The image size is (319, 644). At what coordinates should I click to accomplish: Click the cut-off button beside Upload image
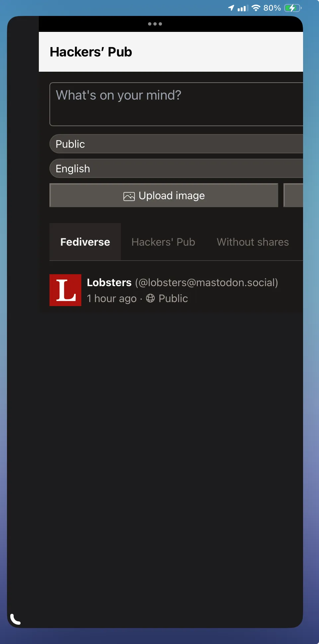[x=293, y=195]
